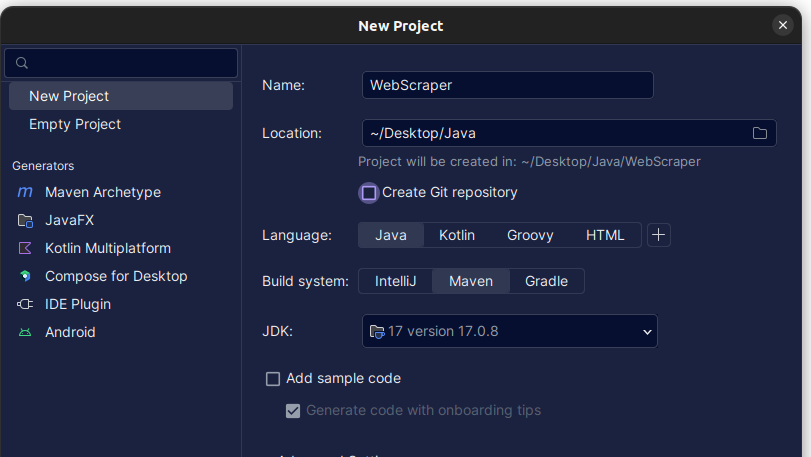
Task: Select New Project in the sidebar
Action: pos(121,96)
